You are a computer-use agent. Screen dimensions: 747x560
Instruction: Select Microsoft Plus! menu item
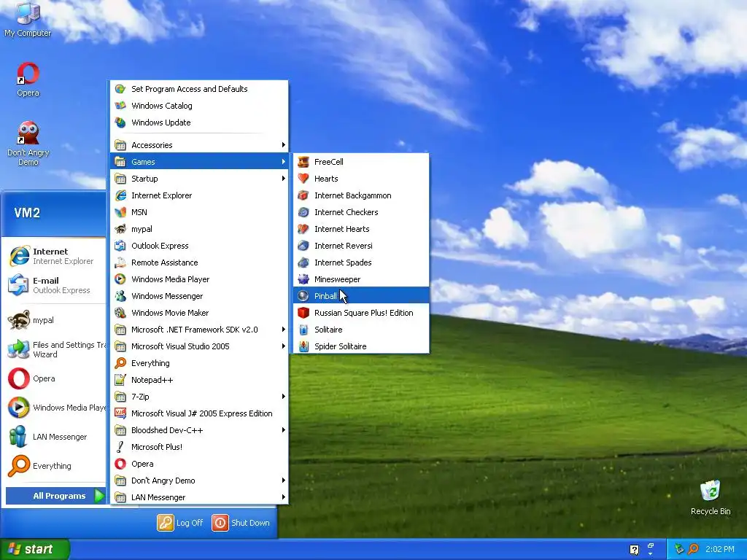pyautogui.click(x=199, y=447)
